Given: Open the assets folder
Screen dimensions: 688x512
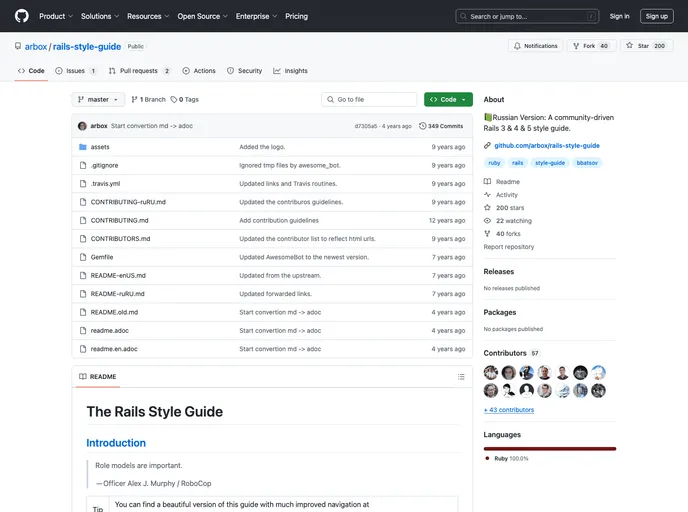Looking at the screenshot, I should 100,147.
